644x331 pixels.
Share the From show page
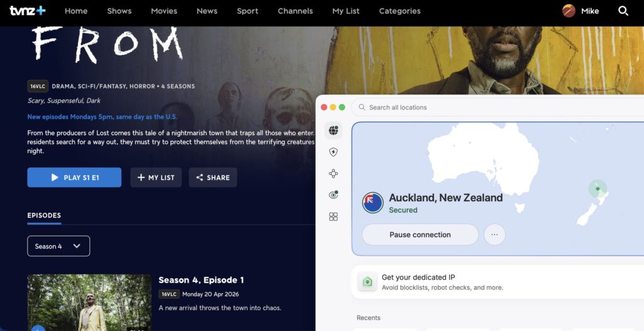pos(213,177)
